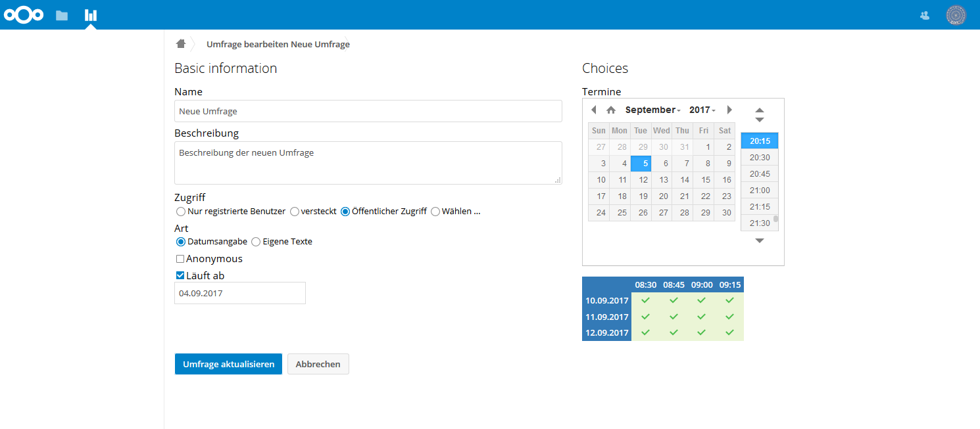Choose 'Datumsangabe' poll type

click(180, 242)
